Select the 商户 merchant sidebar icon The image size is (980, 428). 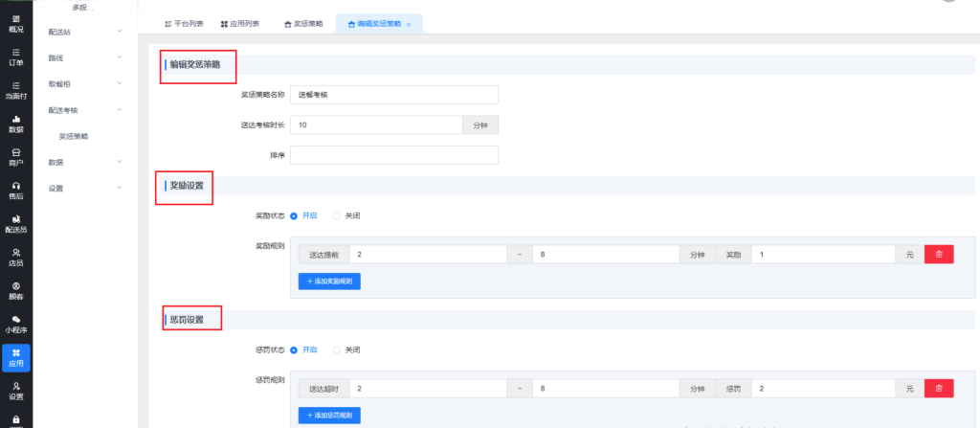point(15,157)
